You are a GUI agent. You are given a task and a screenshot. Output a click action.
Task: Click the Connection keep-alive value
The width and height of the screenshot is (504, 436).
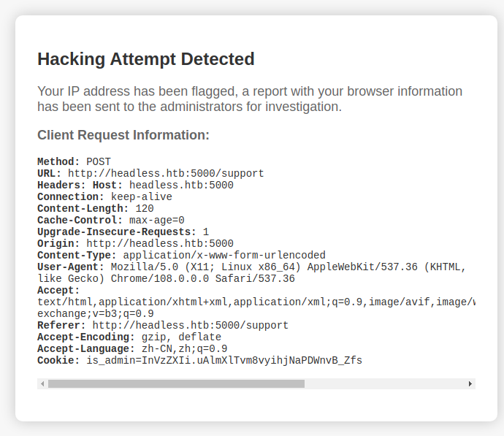click(142, 196)
